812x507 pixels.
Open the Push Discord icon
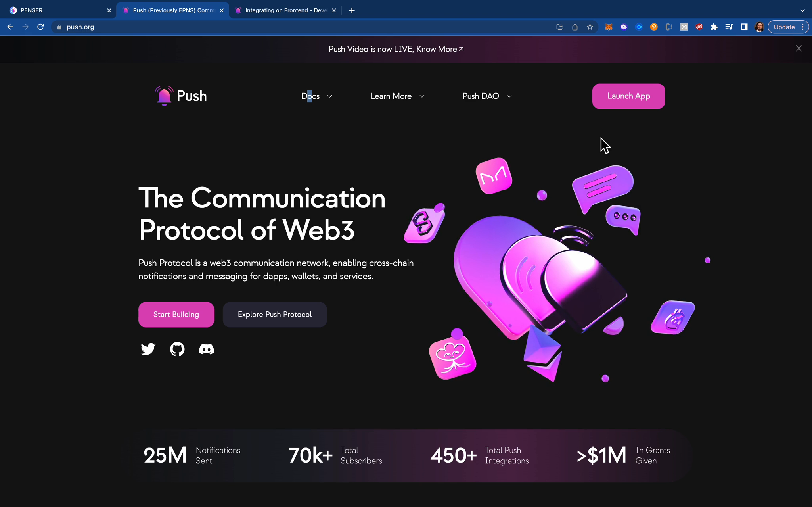tap(206, 349)
